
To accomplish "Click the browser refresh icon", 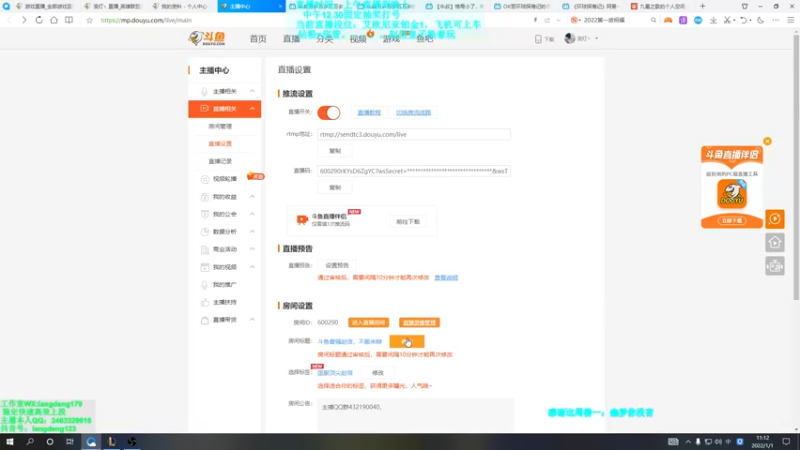I will click(39, 20).
